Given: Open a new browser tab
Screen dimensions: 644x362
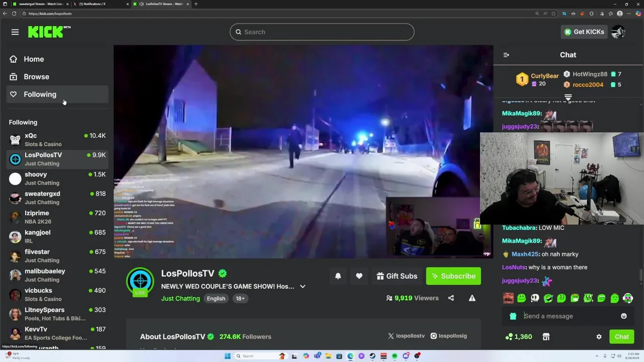Looking at the screenshot, I should click(196, 4).
